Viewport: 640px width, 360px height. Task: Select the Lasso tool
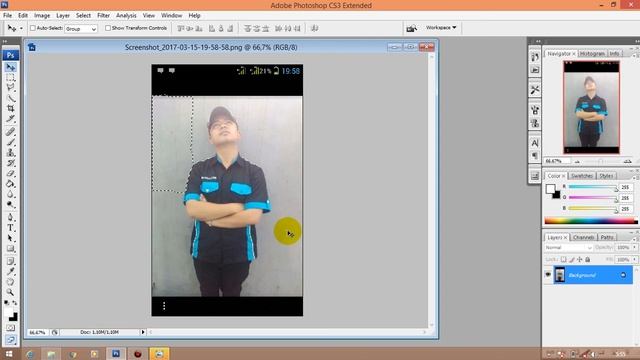(x=11, y=88)
